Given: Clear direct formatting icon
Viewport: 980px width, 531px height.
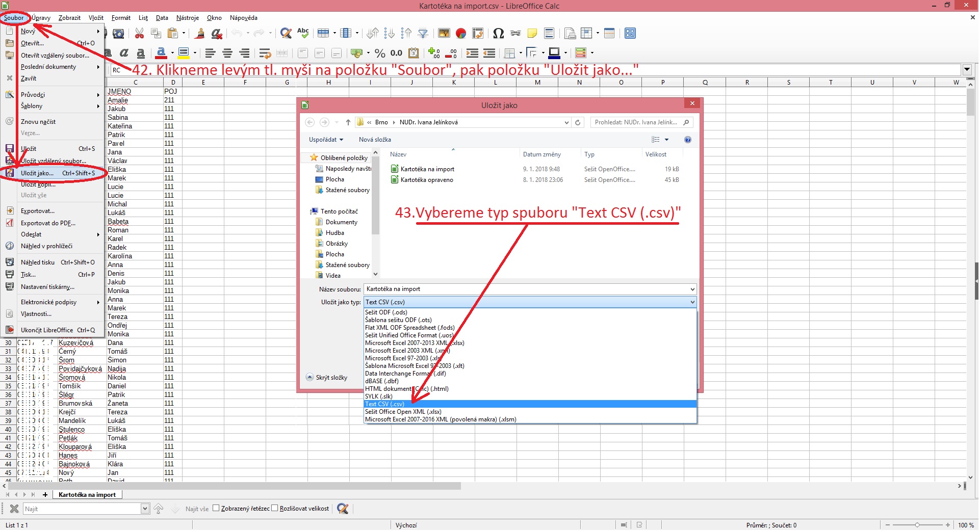Looking at the screenshot, I should (217, 34).
